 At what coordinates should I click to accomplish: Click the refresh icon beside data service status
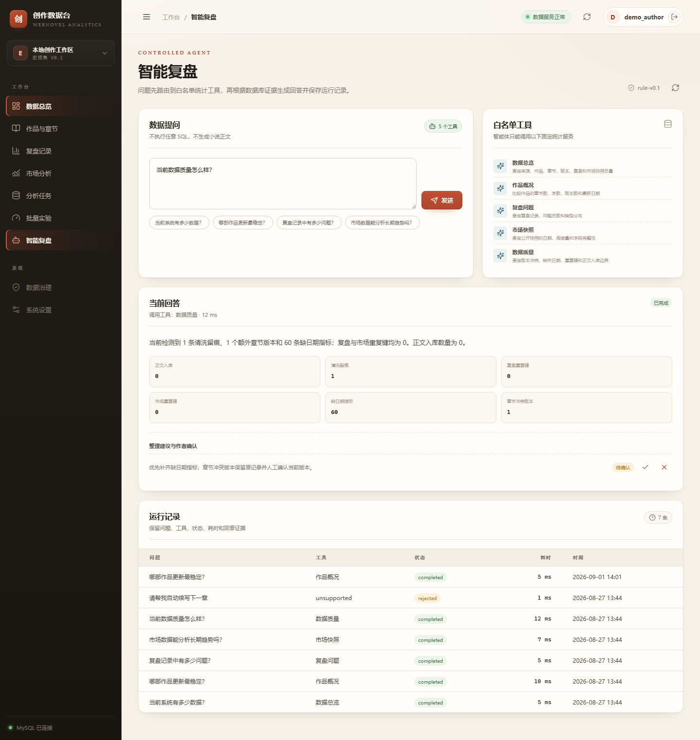coord(587,17)
